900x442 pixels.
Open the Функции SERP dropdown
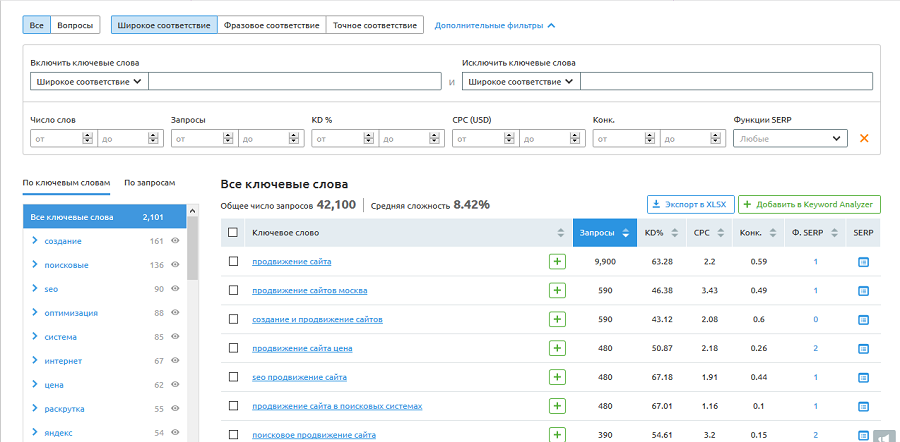790,138
